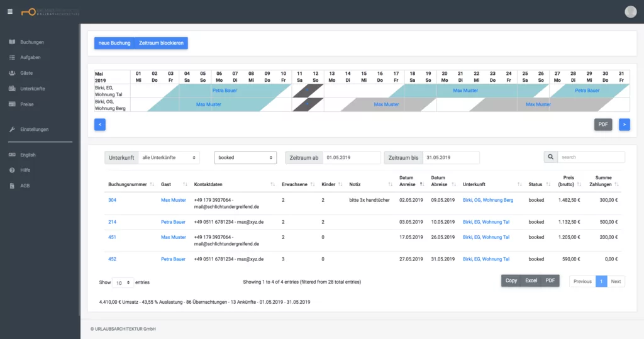Open the booked status dropdown
The image size is (644, 339).
pos(245,157)
